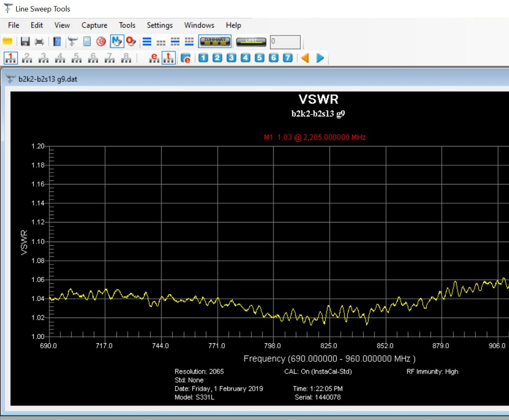Open the Smith chart red circle tool
The width and height of the screenshot is (509, 420).
click(x=101, y=41)
